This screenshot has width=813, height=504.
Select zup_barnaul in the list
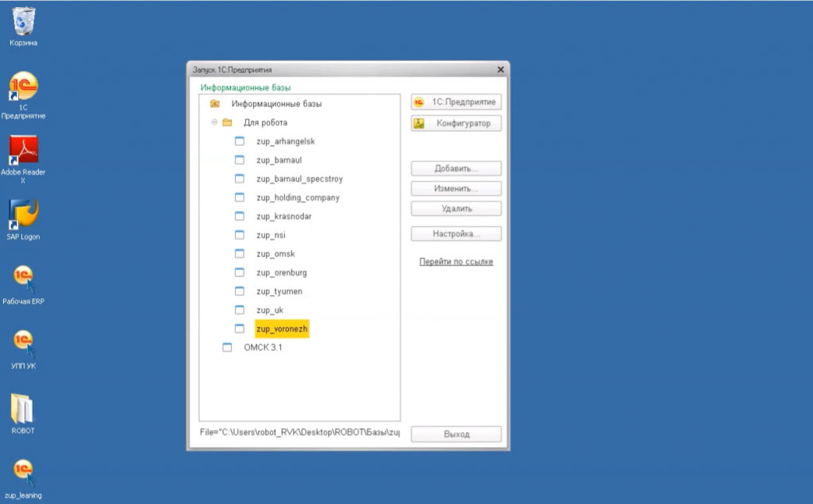click(x=279, y=160)
